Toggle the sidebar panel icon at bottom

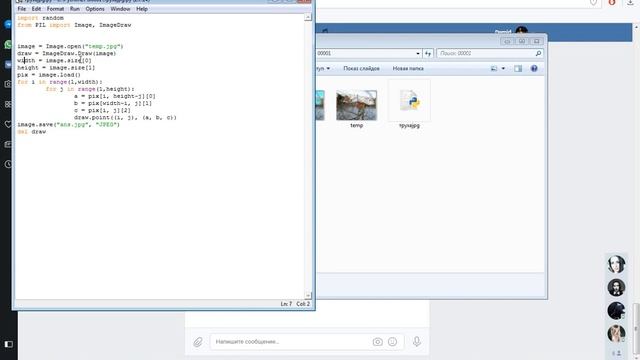point(9,344)
